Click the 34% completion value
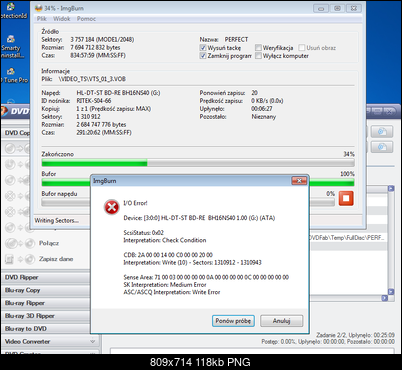402x370 pixels. 349,154
